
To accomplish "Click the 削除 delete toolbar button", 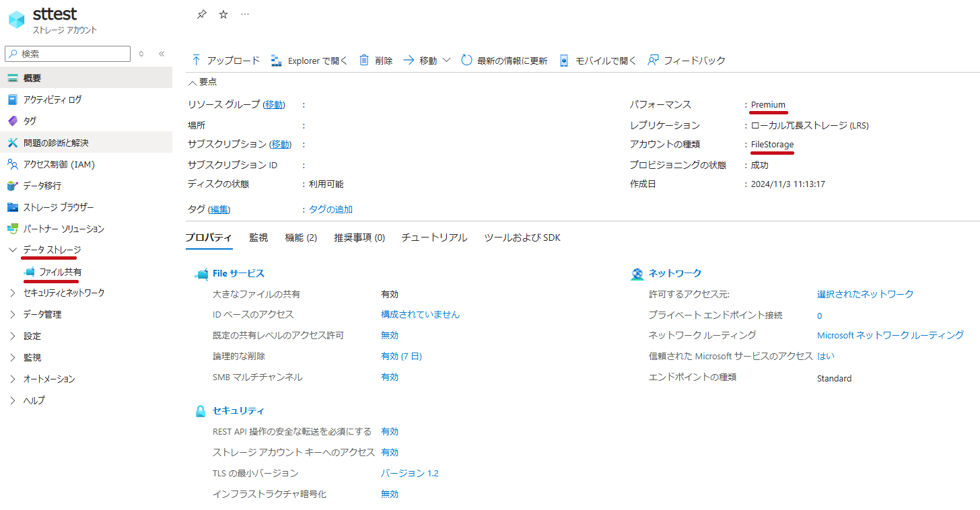I will 376,61.
